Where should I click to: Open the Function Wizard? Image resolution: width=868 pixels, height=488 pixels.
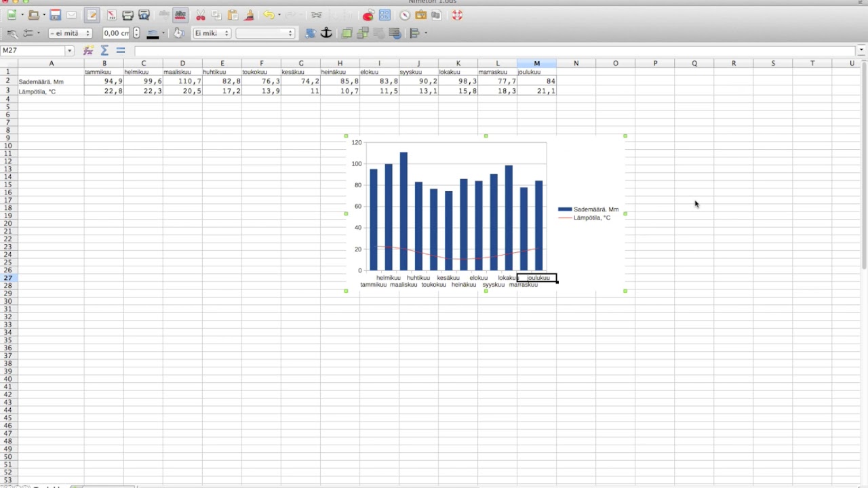(x=88, y=51)
